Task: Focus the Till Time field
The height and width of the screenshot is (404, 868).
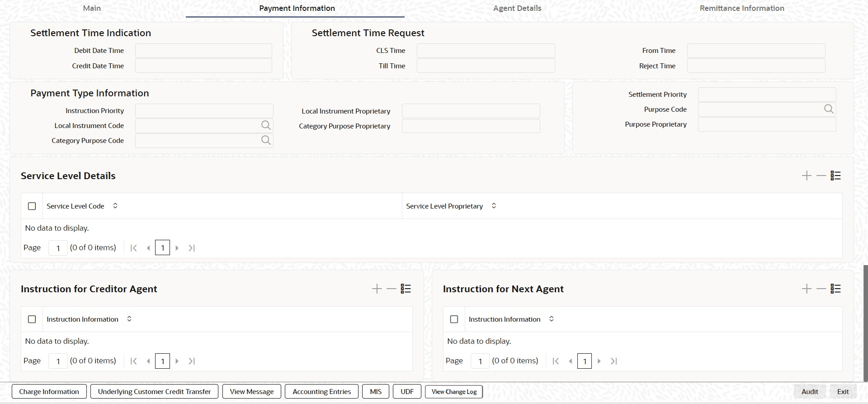Action: (486, 66)
